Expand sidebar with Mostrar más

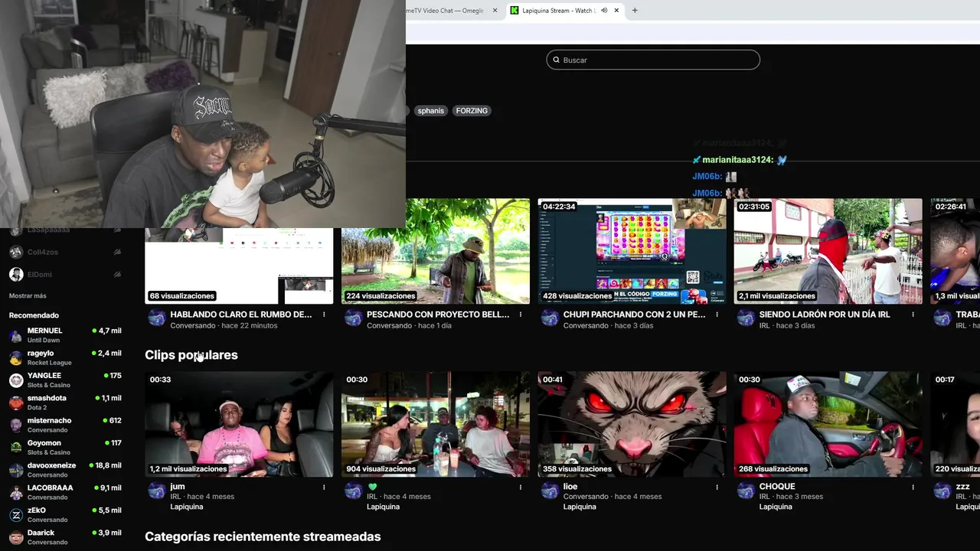coord(28,296)
